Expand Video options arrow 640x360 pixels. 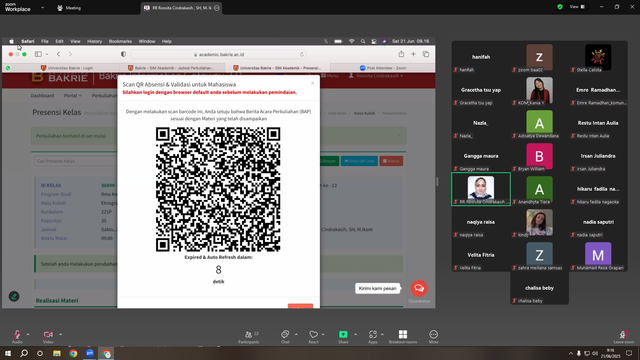coord(60,334)
